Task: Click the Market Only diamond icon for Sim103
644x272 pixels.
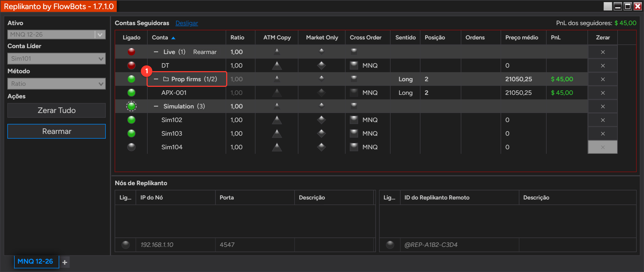Action: (321, 133)
